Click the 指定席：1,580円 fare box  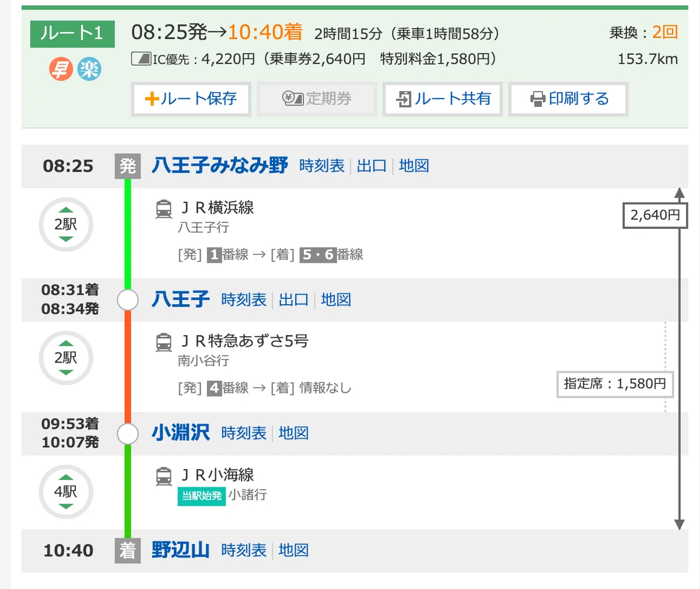coord(615,384)
